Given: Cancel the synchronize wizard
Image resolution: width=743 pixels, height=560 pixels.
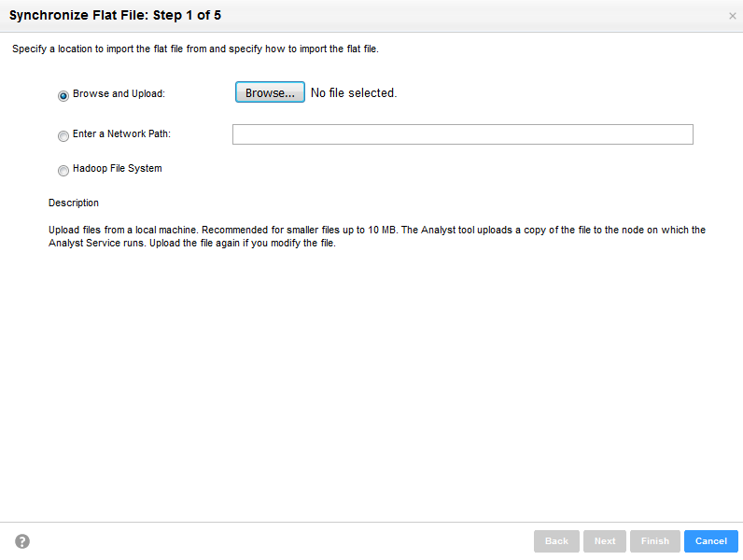Looking at the screenshot, I should click(710, 541).
